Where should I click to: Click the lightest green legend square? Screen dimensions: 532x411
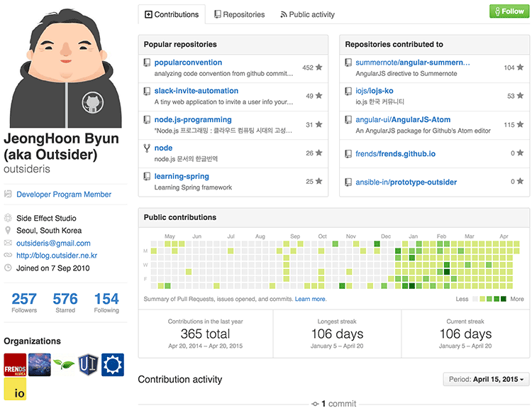482,299
